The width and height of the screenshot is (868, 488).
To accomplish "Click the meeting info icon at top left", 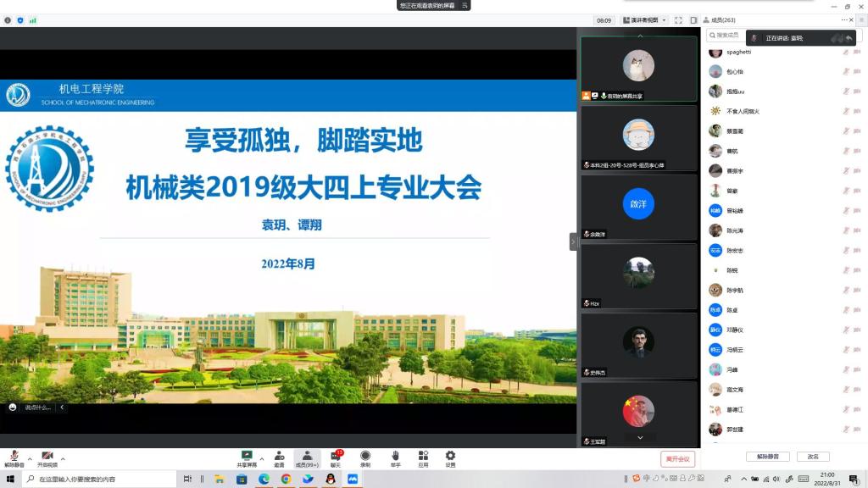I will coord(8,20).
